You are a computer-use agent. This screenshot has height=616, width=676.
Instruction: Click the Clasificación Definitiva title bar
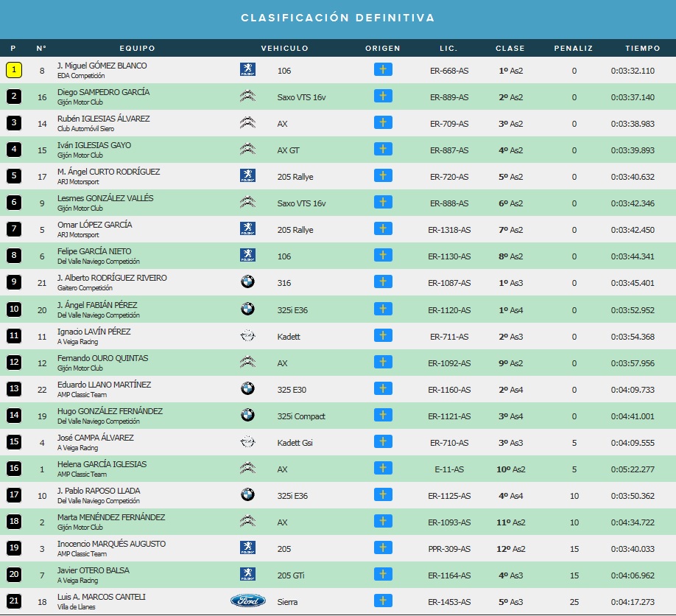pos(338,18)
